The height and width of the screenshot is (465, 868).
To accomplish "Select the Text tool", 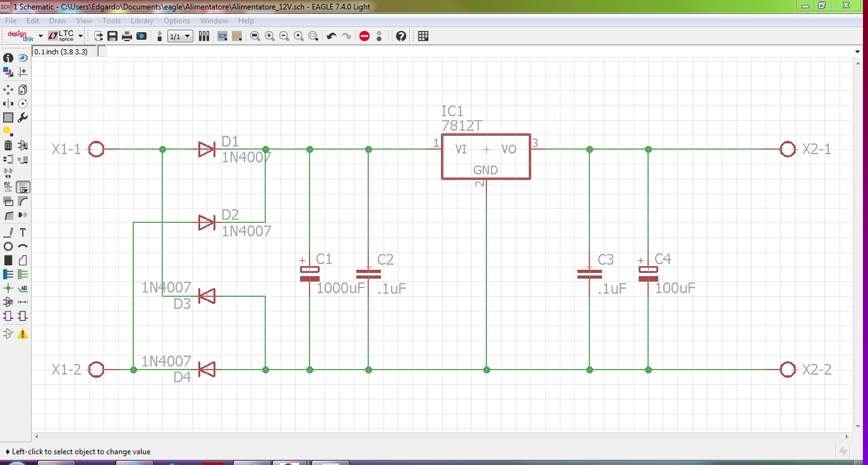I will click(x=23, y=232).
